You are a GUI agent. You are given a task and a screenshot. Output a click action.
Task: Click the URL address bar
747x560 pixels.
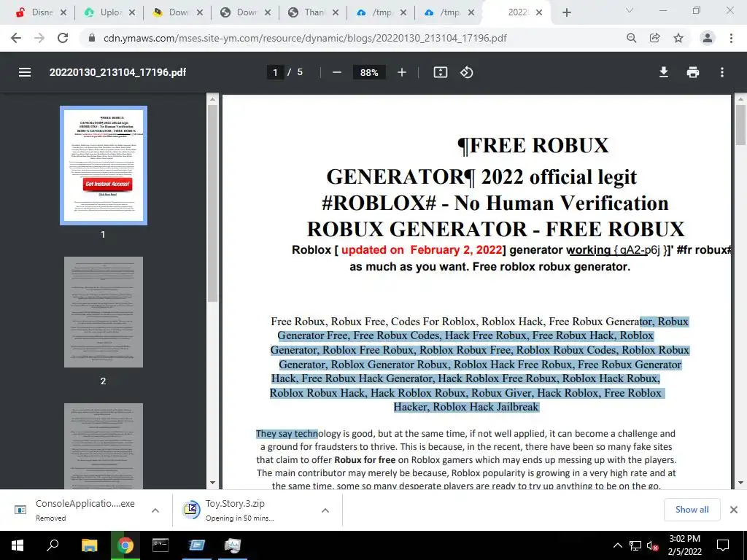click(305, 38)
